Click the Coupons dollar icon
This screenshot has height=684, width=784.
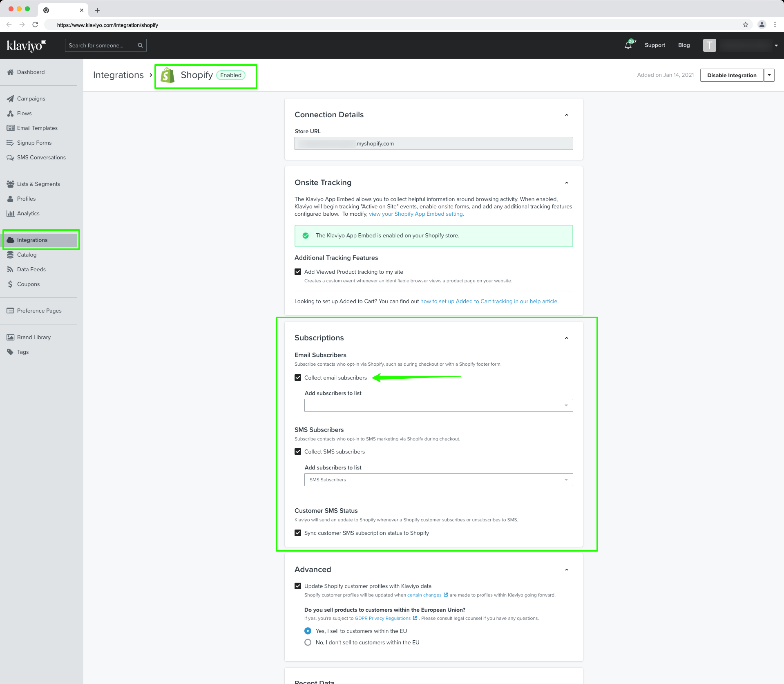click(10, 284)
